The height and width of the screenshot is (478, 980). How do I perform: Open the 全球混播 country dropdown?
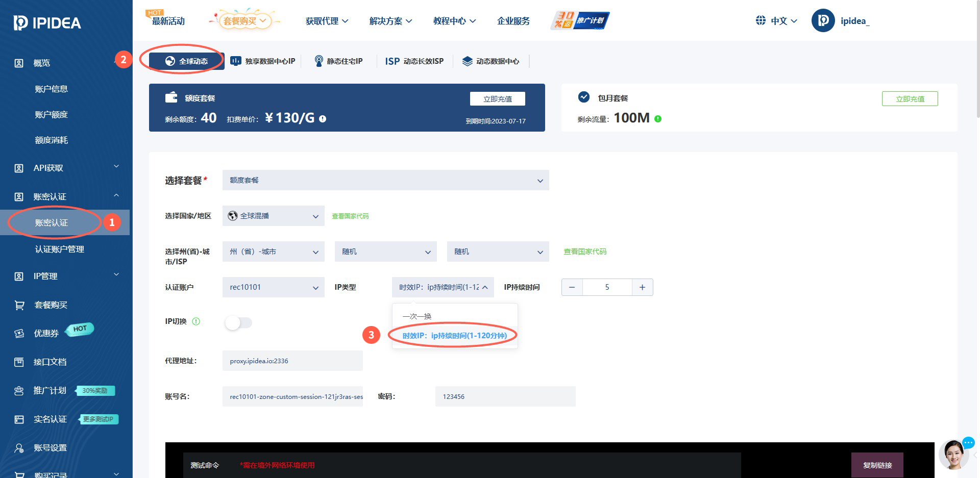coord(274,216)
